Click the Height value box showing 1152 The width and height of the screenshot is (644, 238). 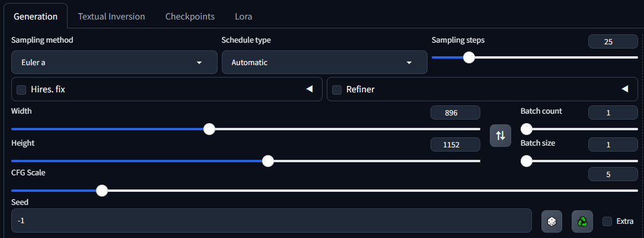[455, 144]
